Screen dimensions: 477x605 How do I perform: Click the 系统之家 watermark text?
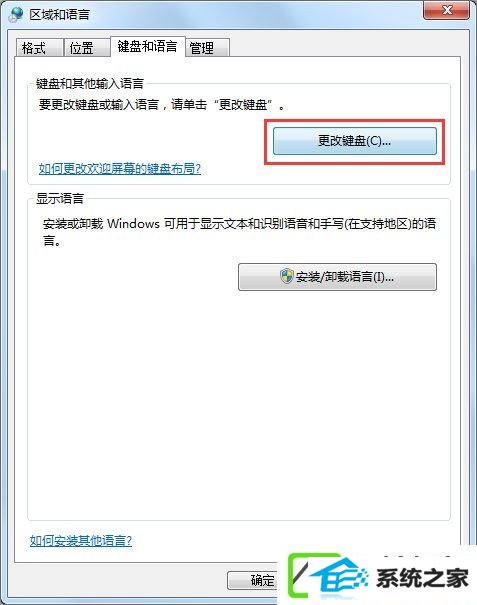click(422, 578)
